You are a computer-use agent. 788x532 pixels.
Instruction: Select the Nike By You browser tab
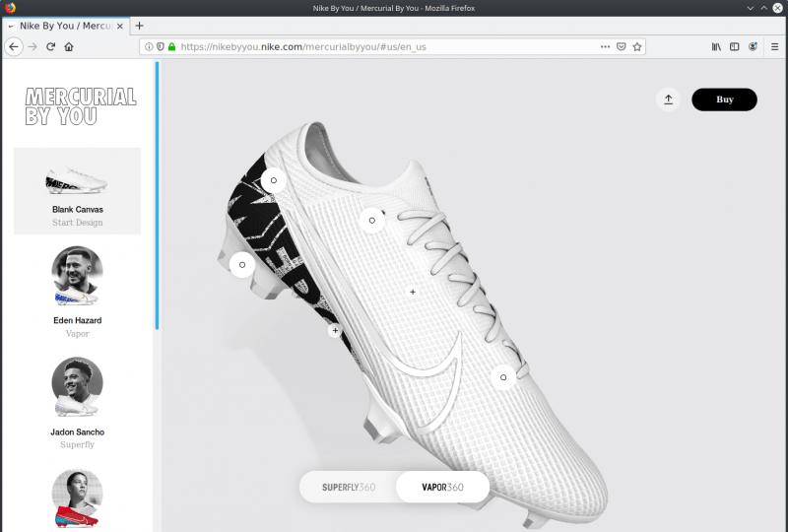(x=64, y=26)
